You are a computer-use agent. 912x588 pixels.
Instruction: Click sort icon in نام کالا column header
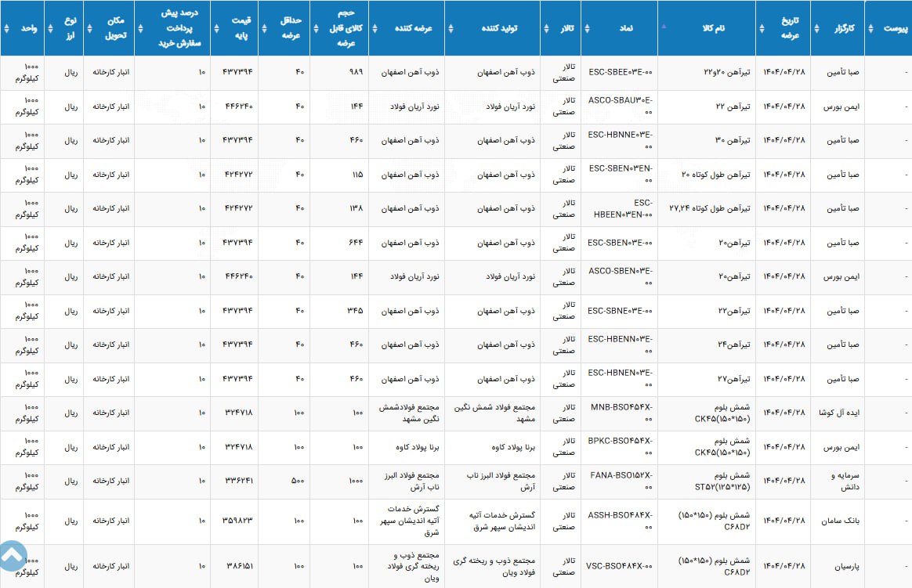point(664,26)
